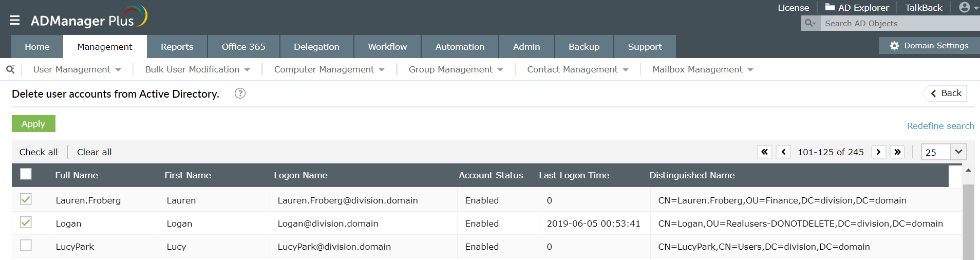Open the Automation tab
980x260 pixels.
click(x=460, y=47)
